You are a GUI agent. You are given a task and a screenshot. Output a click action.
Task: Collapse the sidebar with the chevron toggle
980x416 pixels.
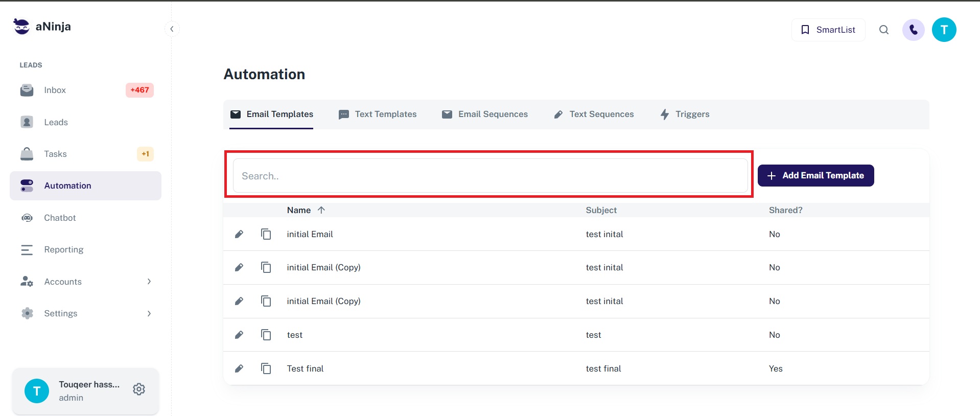coord(172,29)
